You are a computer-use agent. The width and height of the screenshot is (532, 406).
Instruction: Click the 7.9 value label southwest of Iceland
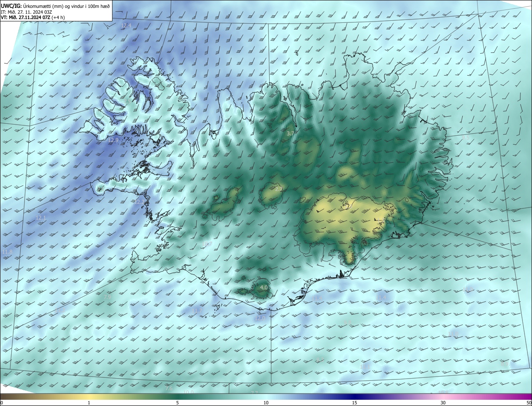(107, 297)
